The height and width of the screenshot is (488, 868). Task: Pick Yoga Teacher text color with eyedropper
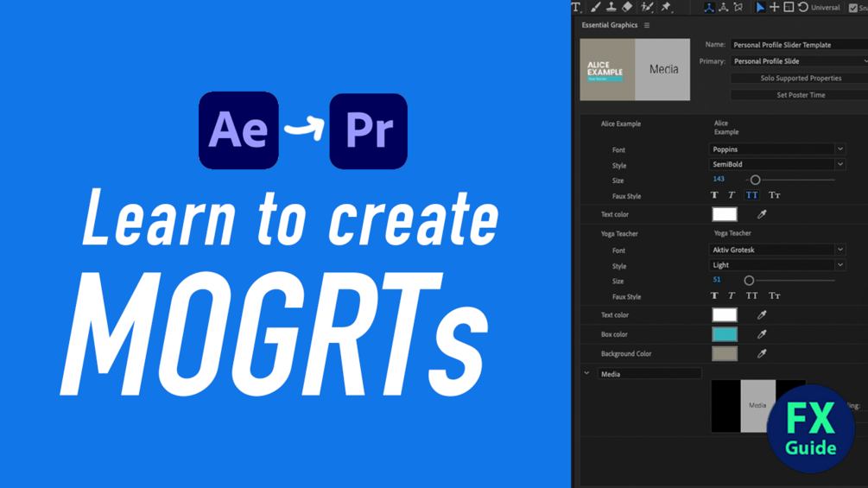(762, 314)
